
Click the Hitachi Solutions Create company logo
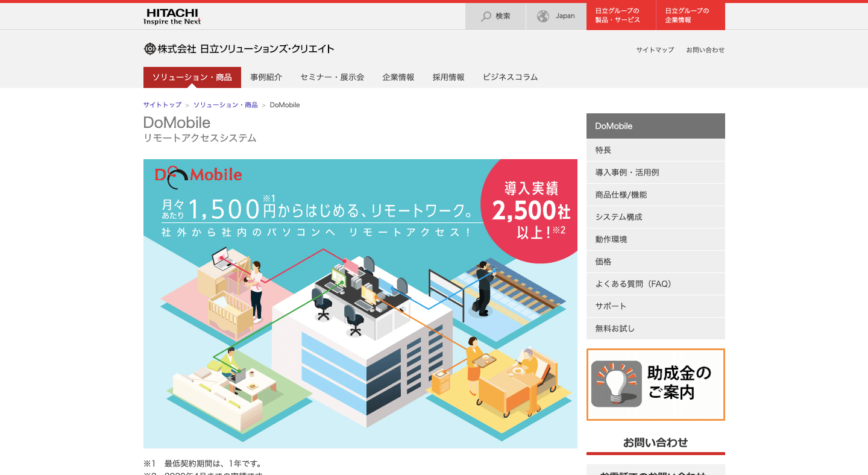[239, 49]
